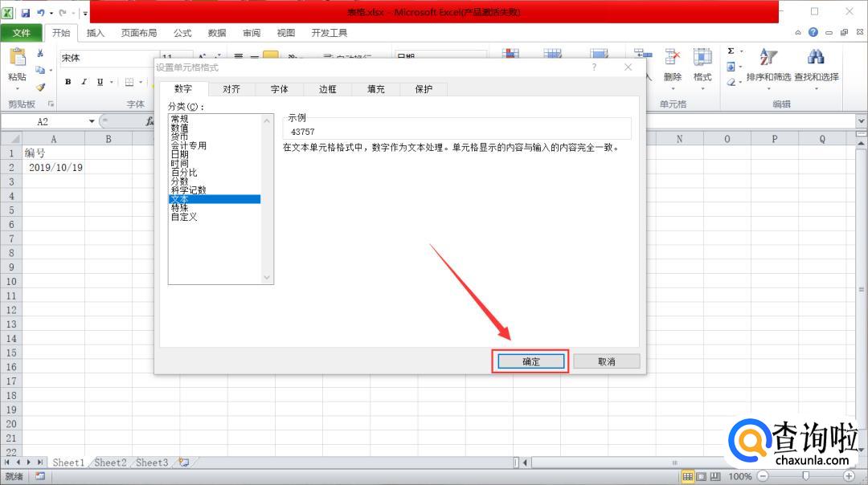
Task: Switch to Sheet2 worksheet tab
Action: [x=110, y=463]
